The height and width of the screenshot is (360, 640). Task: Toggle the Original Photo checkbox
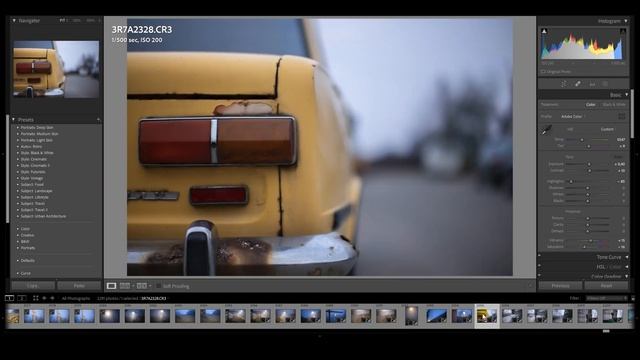pyautogui.click(x=543, y=71)
